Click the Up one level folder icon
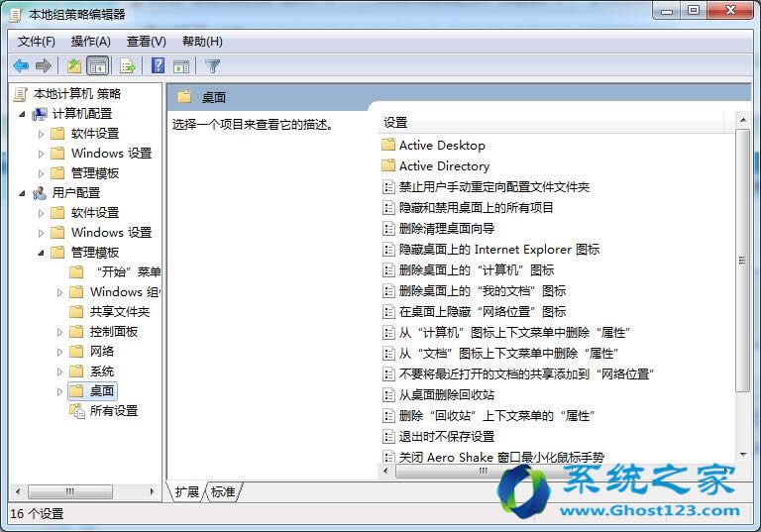Viewport: 761px width, 532px height. 74,65
